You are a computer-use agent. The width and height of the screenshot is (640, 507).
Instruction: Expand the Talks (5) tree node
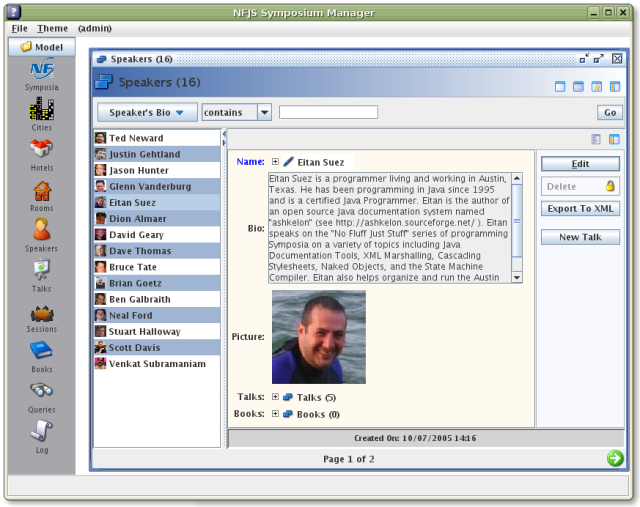click(275, 397)
